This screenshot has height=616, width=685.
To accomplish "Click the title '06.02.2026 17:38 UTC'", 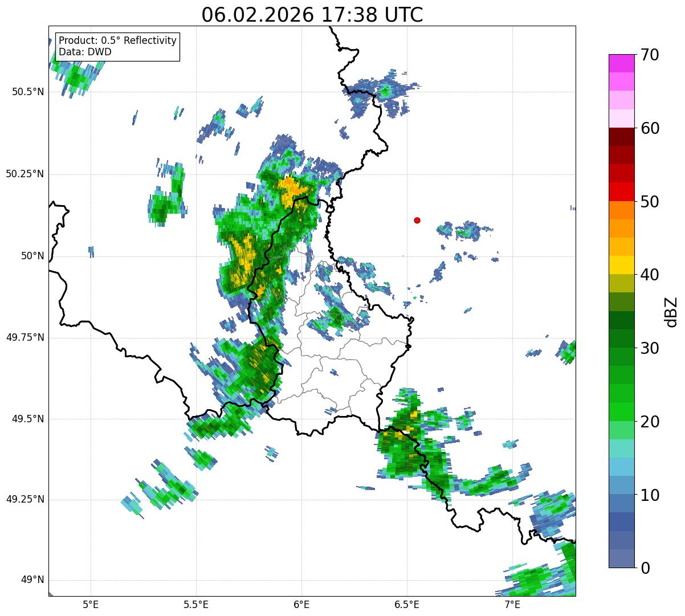I will tap(312, 15).
